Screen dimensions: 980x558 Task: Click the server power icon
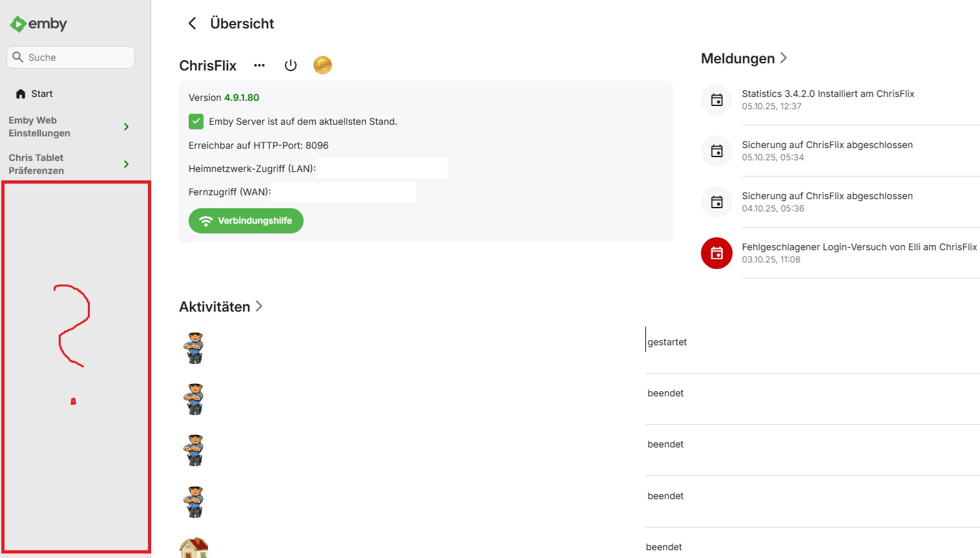[291, 65]
